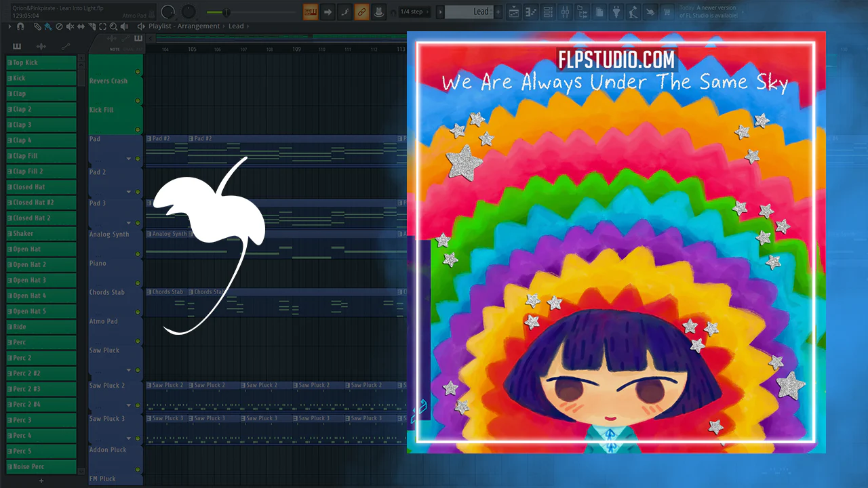The image size is (868, 488).
Task: Select the Closed Hat #2 pattern
Action: coord(41,203)
